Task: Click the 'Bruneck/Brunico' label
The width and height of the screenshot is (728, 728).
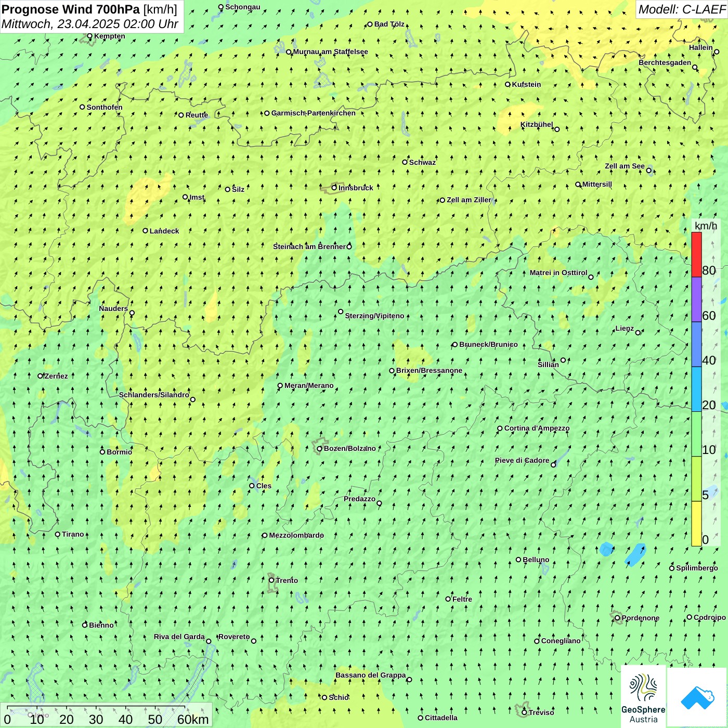Action: [x=488, y=344]
